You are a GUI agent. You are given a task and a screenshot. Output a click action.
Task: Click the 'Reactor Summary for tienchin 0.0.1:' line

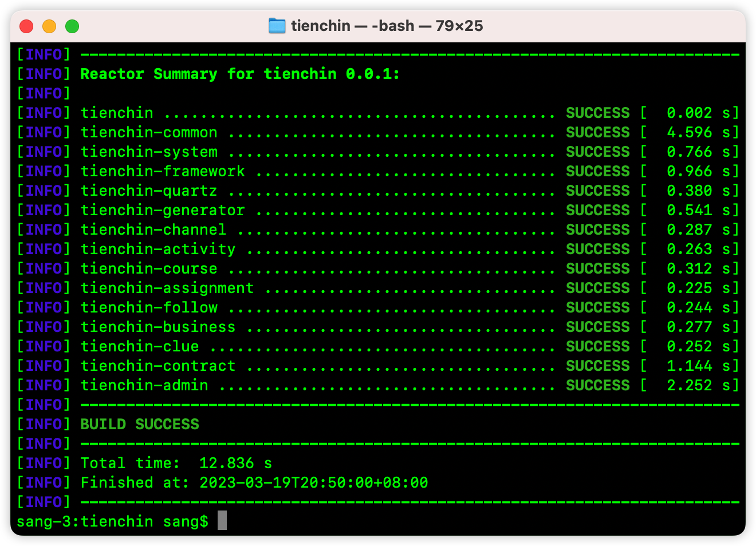click(x=240, y=74)
